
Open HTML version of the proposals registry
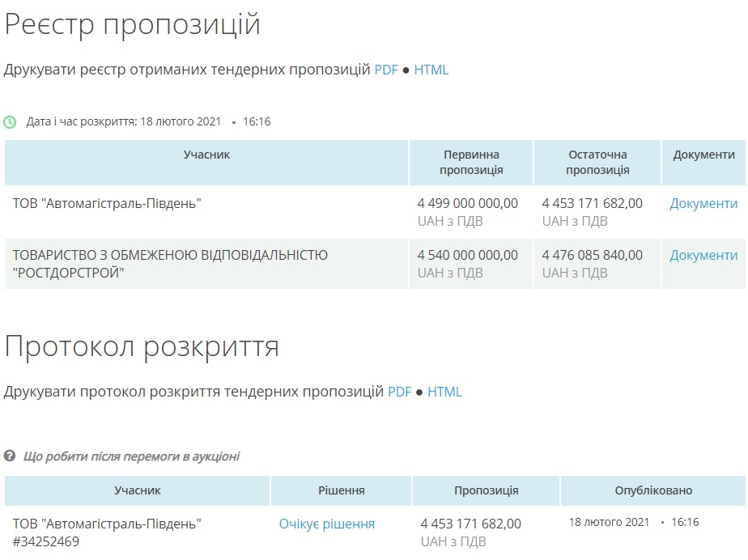point(431,70)
